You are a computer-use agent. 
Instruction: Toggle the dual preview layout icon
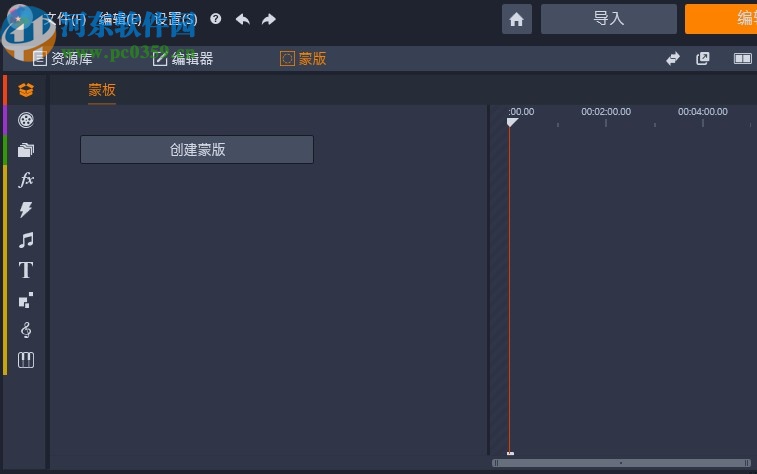click(x=743, y=59)
